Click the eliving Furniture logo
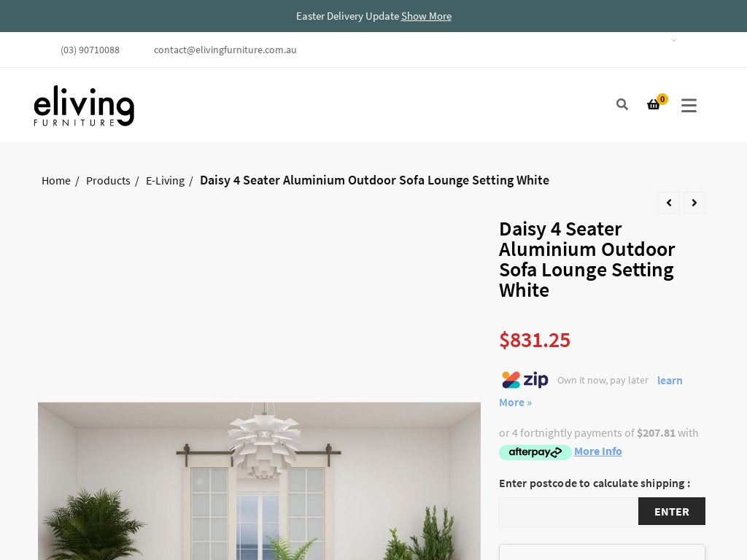This screenshot has height=560, width=747. tap(84, 106)
